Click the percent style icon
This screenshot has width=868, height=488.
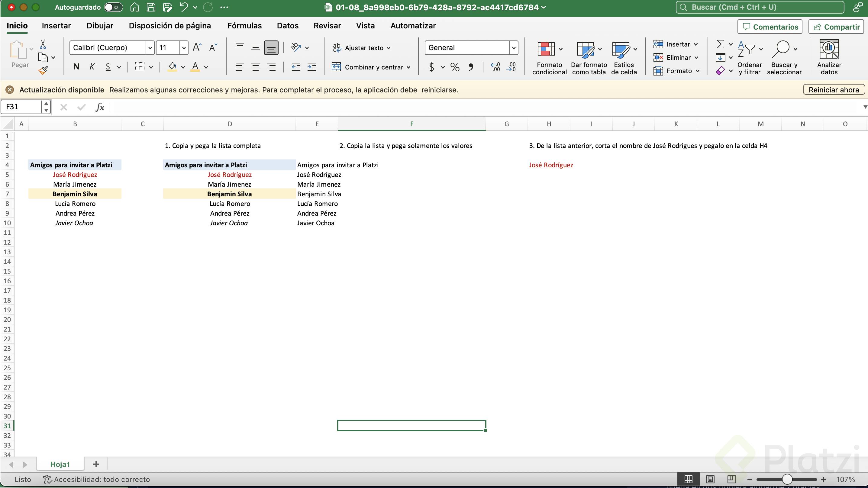(455, 67)
